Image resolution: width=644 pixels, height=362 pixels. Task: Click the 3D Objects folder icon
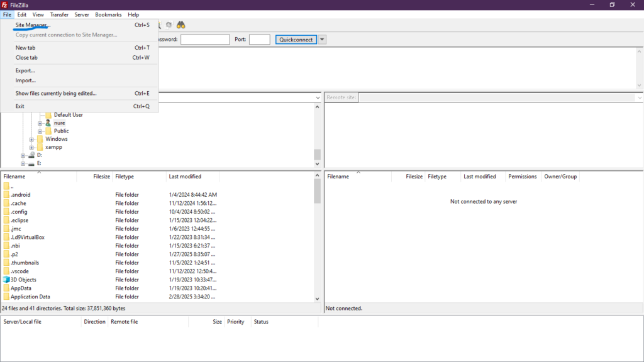tap(6, 280)
